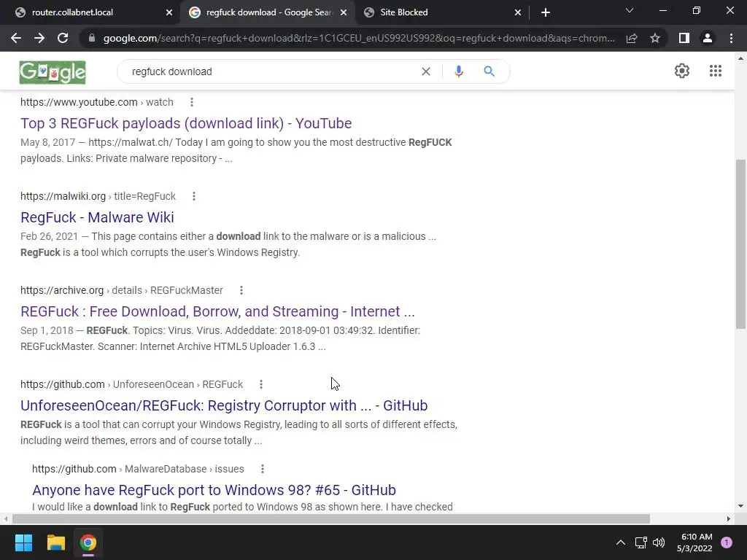Open the Windows Start menu
This screenshot has height=560, width=747.
pyautogui.click(x=23, y=542)
